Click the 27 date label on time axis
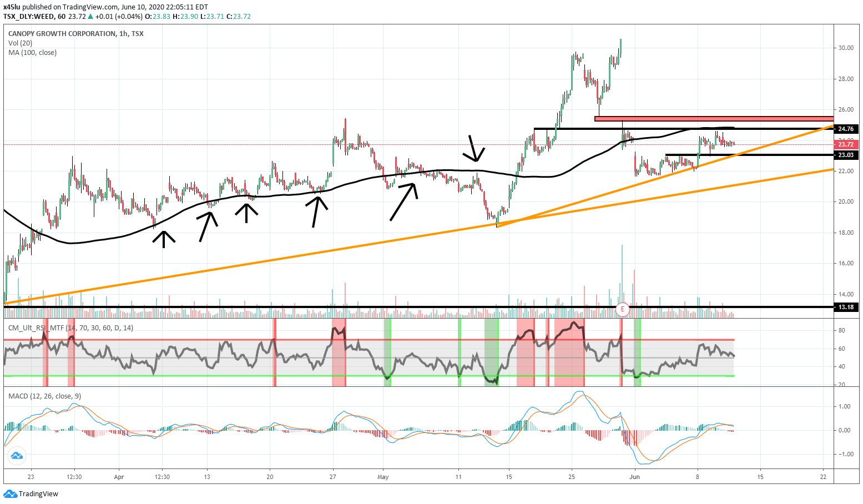 pyautogui.click(x=333, y=477)
